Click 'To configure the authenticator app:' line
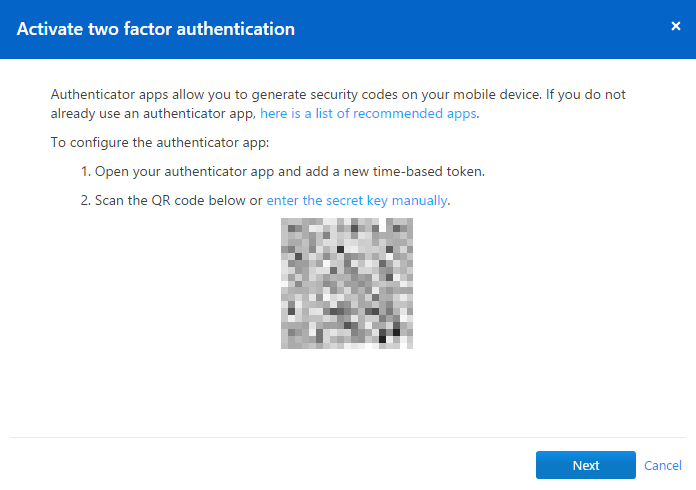Viewport: 696px width, 490px height. (160, 143)
